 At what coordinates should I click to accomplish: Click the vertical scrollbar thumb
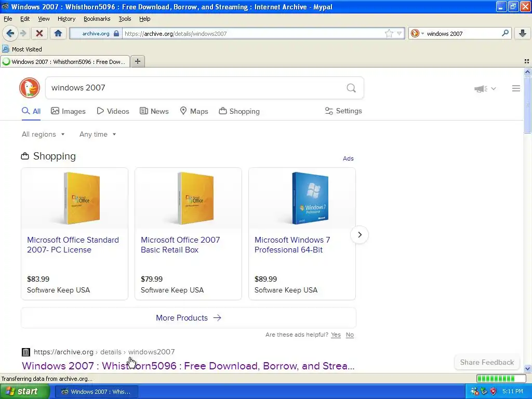point(527,105)
